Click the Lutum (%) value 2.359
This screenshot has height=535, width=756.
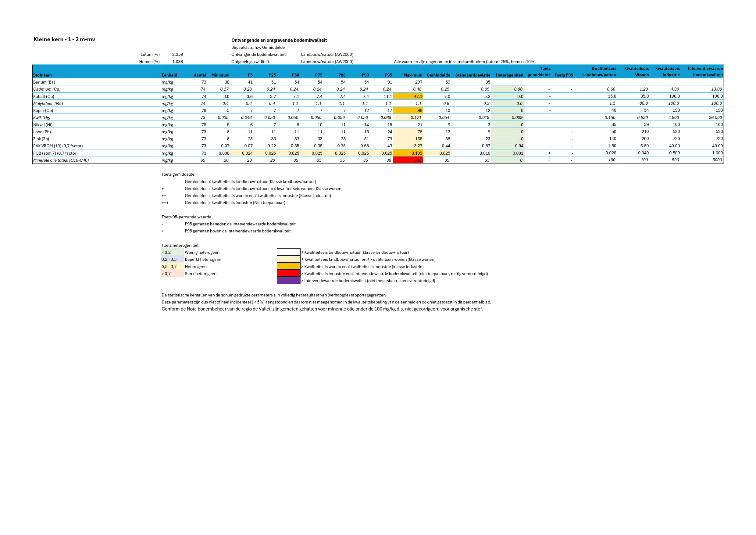click(177, 54)
